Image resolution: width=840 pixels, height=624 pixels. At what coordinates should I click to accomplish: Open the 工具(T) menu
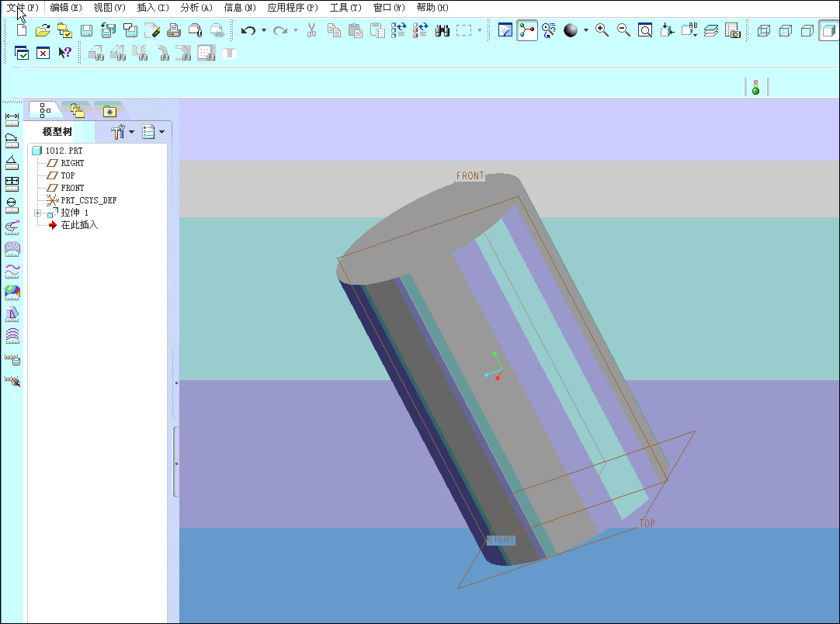coord(345,8)
